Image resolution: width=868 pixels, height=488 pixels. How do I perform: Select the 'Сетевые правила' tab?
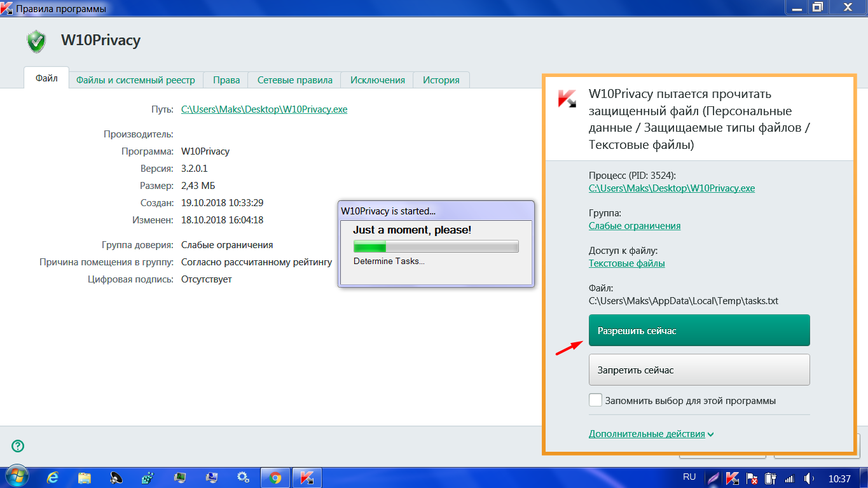pos(295,80)
